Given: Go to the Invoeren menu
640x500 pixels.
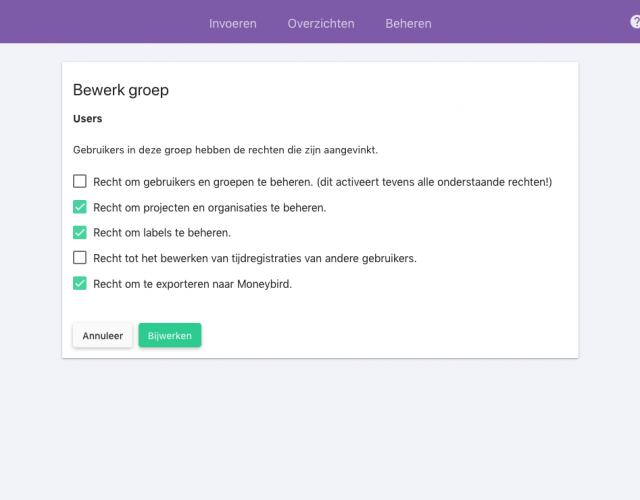Looking at the screenshot, I should 233,24.
